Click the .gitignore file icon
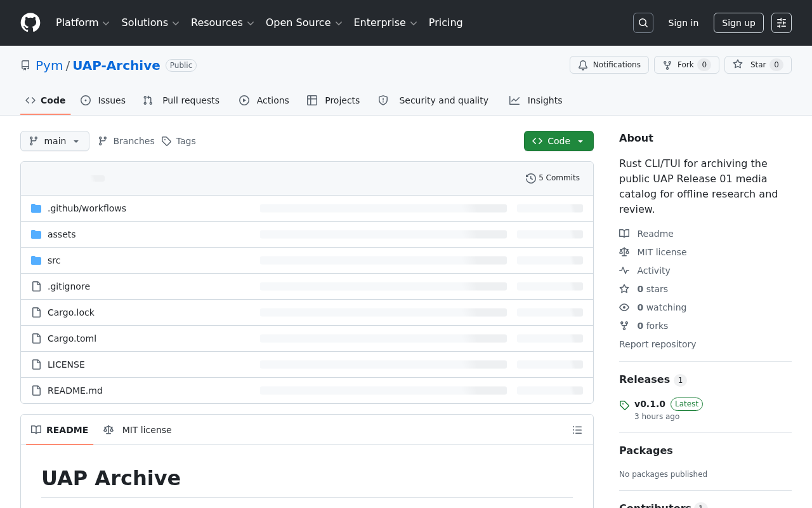Image resolution: width=812 pixels, height=508 pixels. point(36,286)
